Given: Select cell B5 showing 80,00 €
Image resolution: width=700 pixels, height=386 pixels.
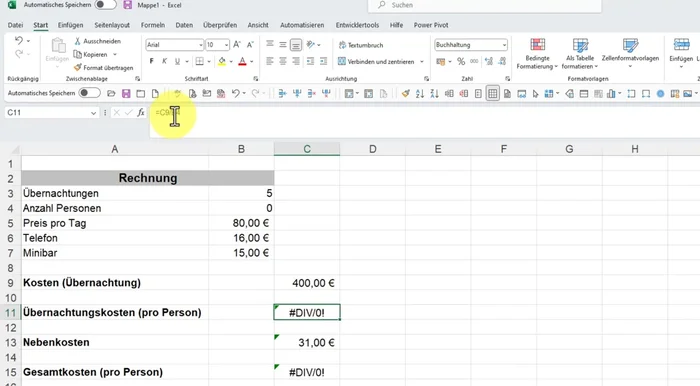Looking at the screenshot, I should [242, 223].
